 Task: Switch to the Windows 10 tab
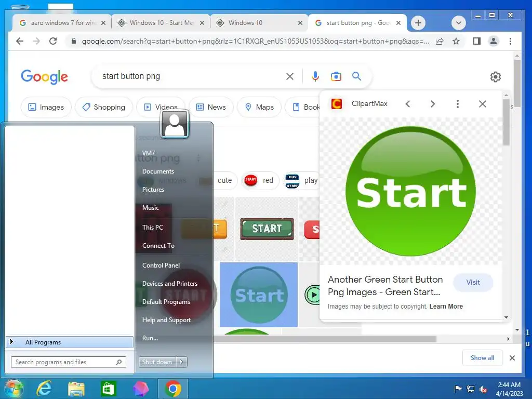[x=260, y=23]
